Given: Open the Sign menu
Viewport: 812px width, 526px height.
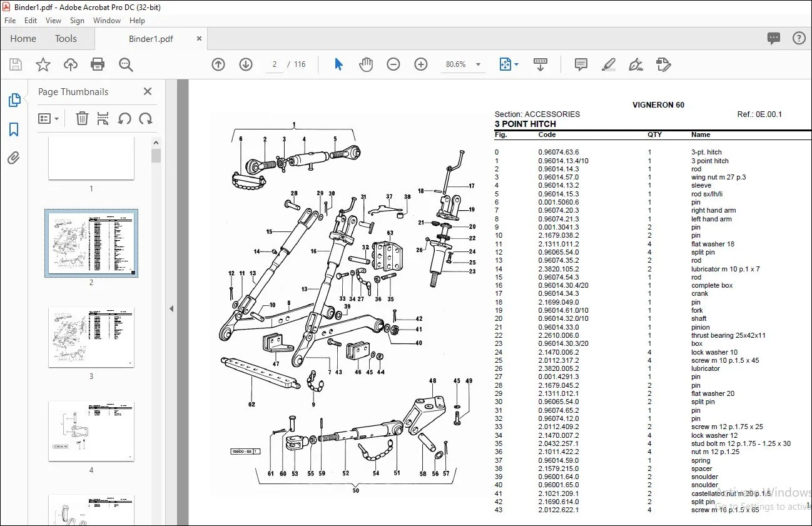Looking at the screenshot, I should coord(78,21).
